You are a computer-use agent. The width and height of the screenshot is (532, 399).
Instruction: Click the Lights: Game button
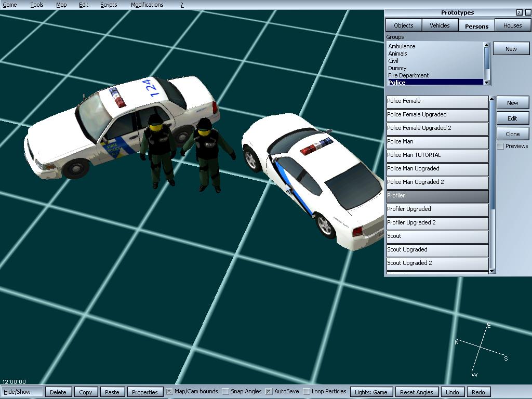click(371, 392)
